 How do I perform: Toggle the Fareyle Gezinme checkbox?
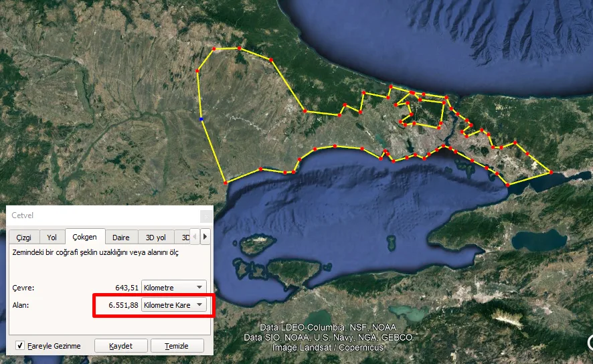[x=20, y=345]
